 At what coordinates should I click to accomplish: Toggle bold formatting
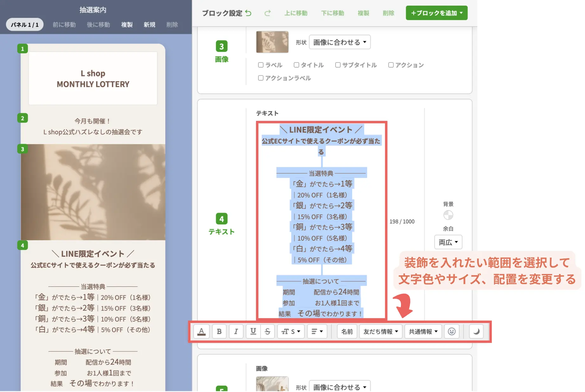(x=219, y=332)
